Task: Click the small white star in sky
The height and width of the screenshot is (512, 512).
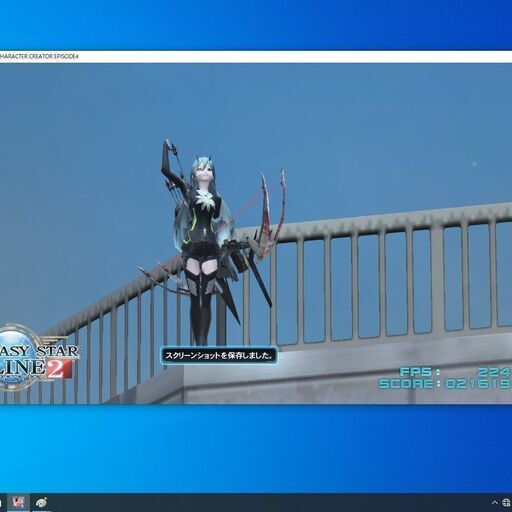Action: coord(475,164)
